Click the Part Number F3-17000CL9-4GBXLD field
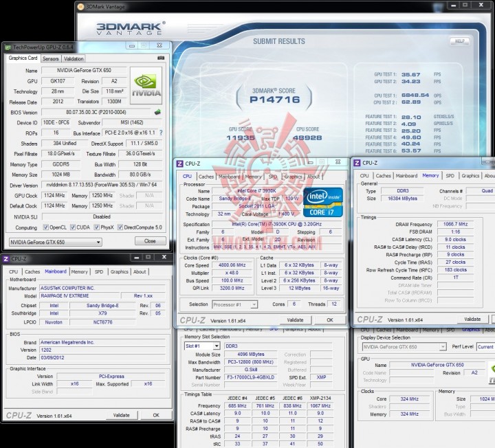 point(251,377)
